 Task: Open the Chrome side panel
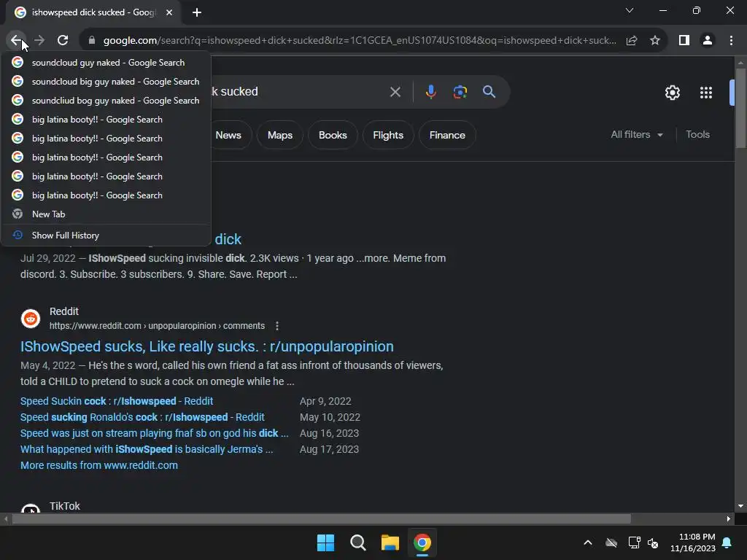684,41
